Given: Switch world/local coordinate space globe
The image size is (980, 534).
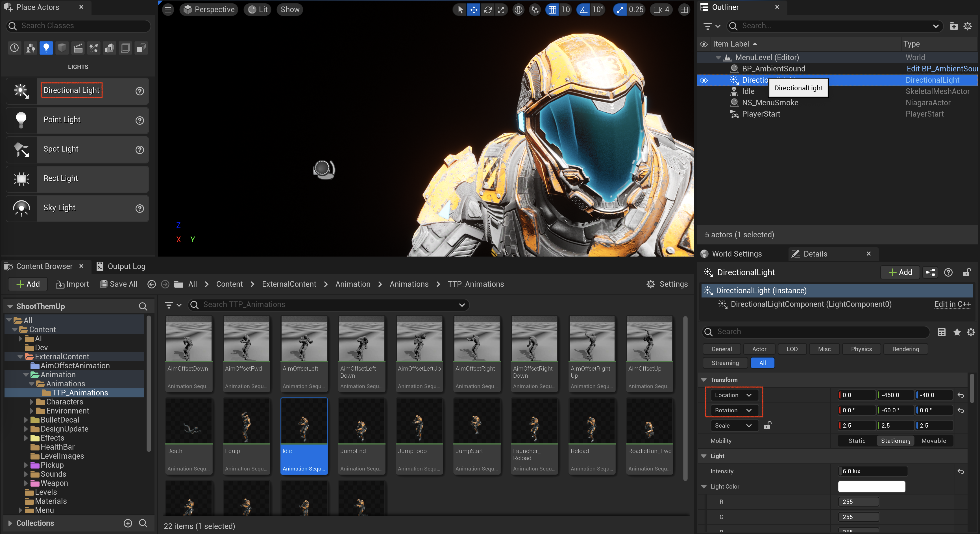Looking at the screenshot, I should (519, 10).
